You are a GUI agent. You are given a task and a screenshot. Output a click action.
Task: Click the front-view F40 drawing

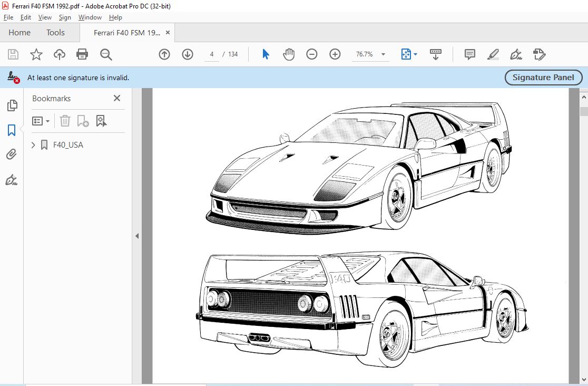click(358, 168)
